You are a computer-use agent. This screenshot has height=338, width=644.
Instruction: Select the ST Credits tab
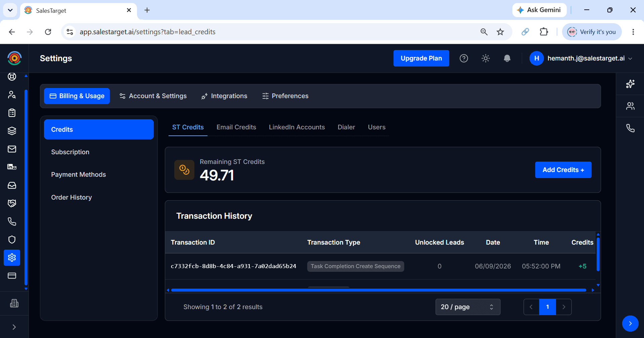pyautogui.click(x=188, y=127)
